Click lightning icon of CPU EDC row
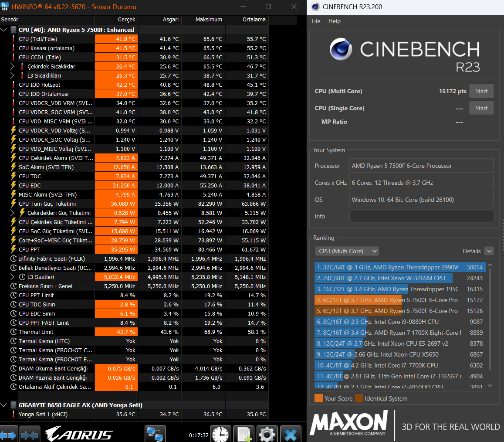504x442 pixels. click(x=13, y=186)
